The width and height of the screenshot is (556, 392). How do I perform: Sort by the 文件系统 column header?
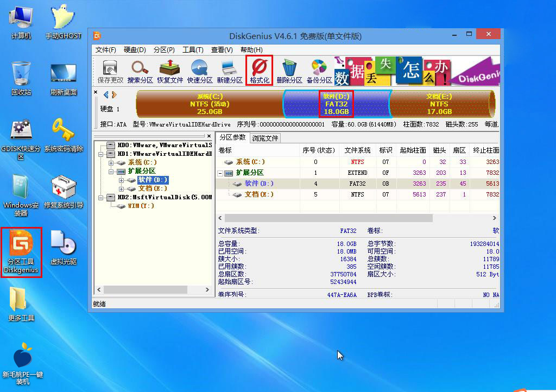coord(357,150)
